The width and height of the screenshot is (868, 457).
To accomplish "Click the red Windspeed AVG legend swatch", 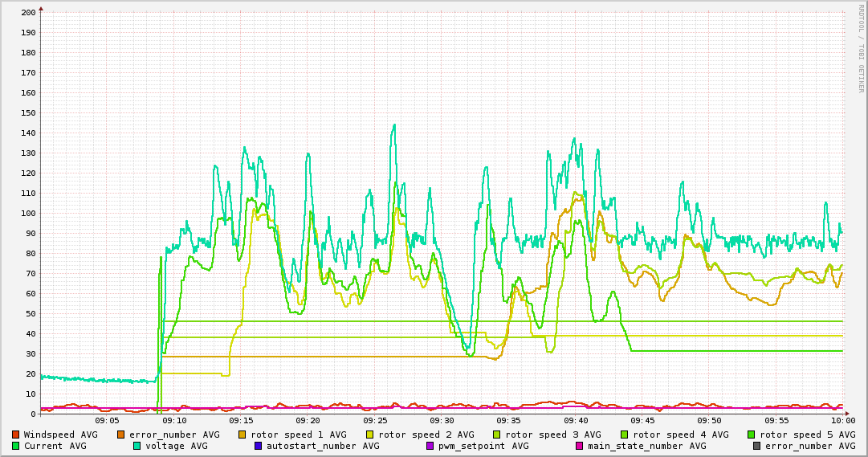I will 16,435.
